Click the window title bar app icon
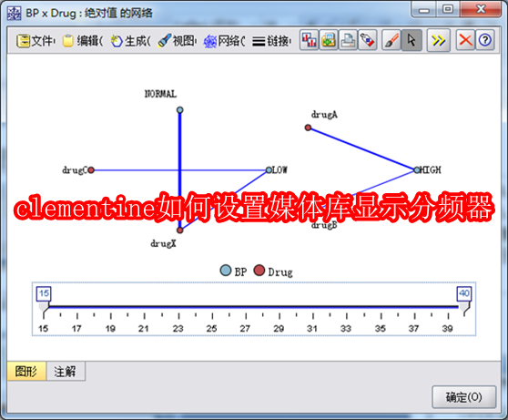Screen dimensions: 508x420 click(x=14, y=13)
